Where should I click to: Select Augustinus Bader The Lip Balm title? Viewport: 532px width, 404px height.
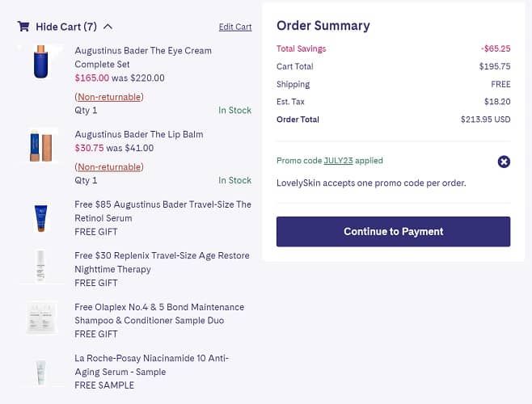point(139,134)
